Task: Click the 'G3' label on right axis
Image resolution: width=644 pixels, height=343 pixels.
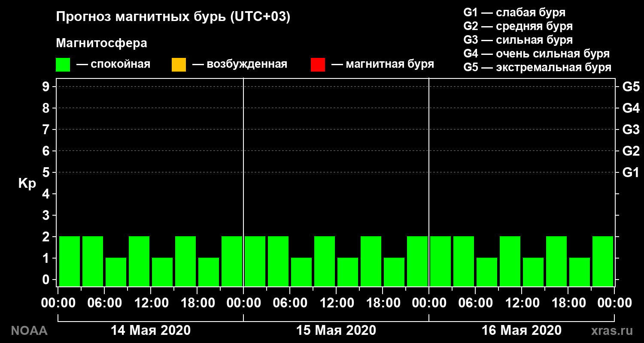Action: (x=631, y=129)
